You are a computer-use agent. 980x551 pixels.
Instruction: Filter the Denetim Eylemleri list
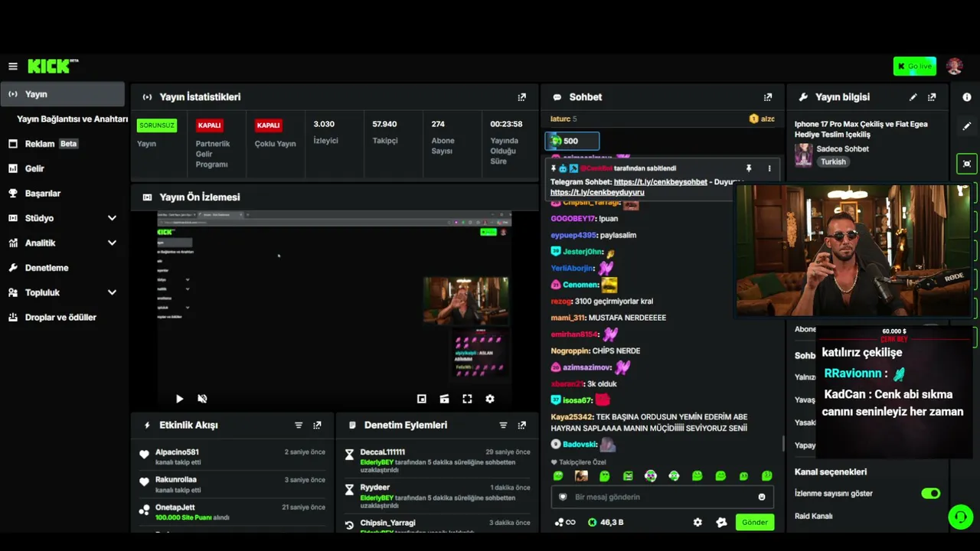pos(503,425)
